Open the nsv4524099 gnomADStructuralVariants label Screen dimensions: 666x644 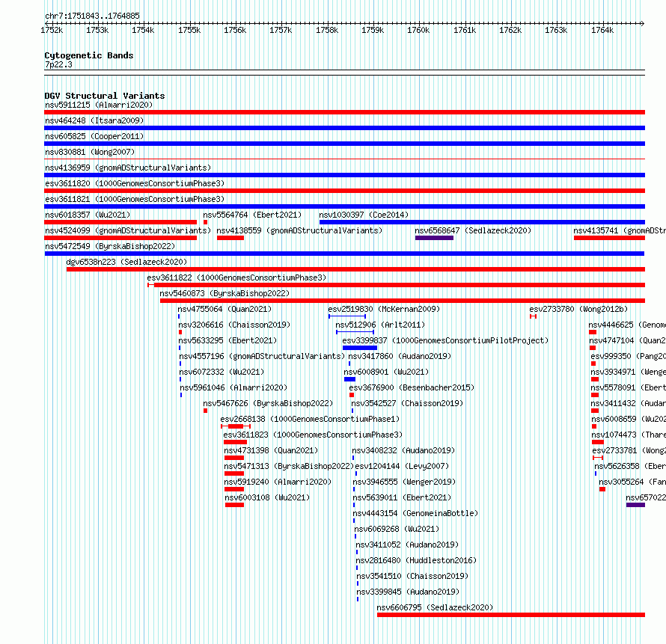pos(128,230)
